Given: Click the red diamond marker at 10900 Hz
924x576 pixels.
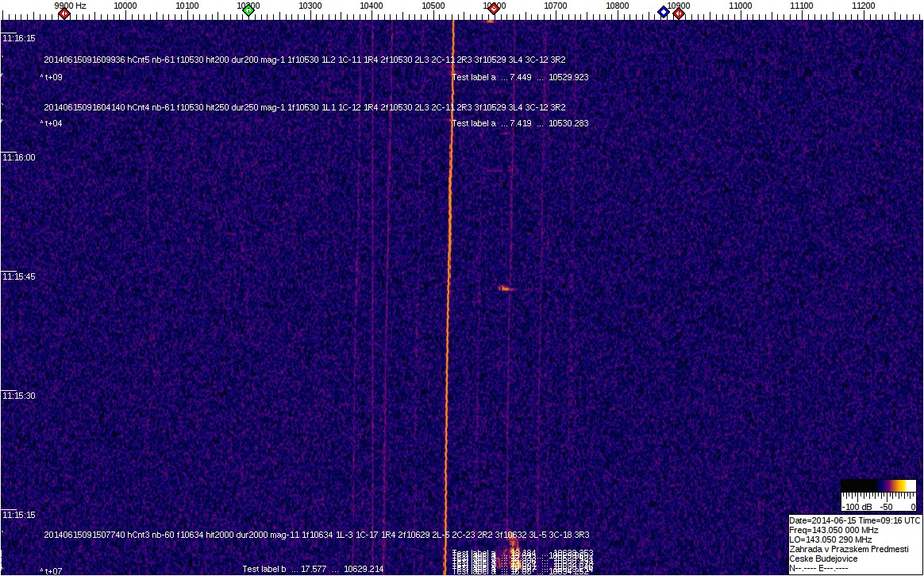Looking at the screenshot, I should (x=679, y=14).
